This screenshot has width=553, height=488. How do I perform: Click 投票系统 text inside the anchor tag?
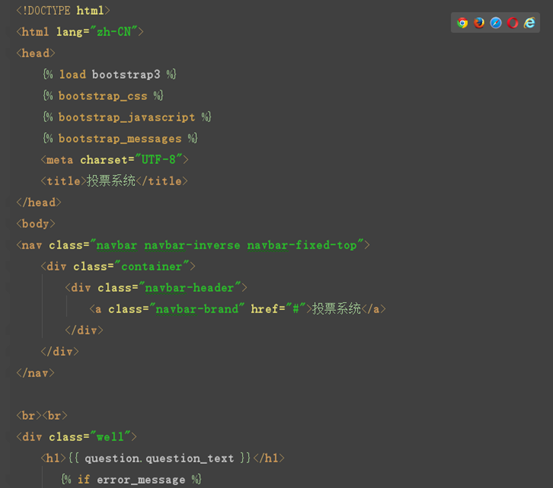pos(336,309)
